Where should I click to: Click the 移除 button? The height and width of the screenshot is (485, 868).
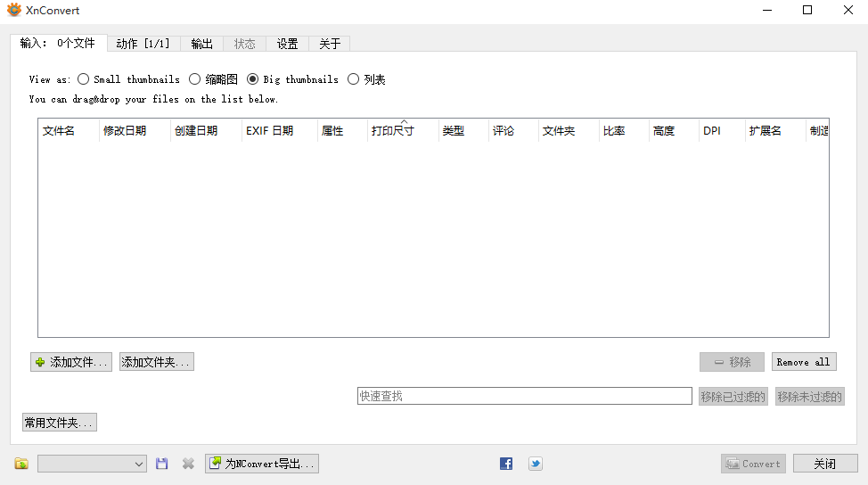pos(732,362)
